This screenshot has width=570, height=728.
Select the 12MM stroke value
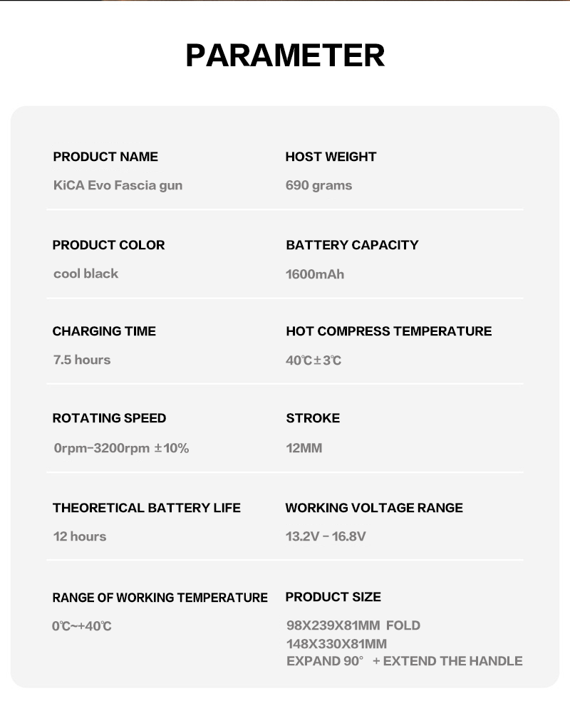304,448
